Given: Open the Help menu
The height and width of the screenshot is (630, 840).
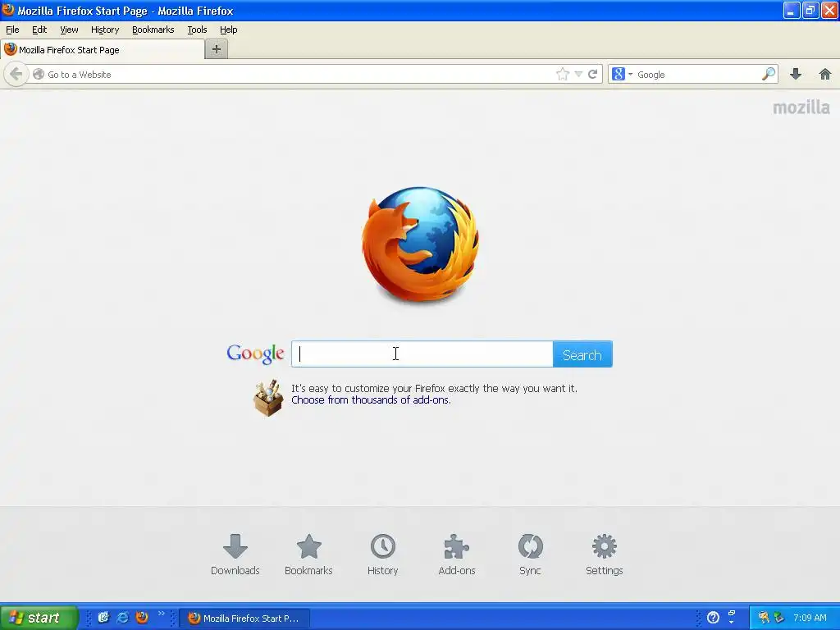Looking at the screenshot, I should (228, 30).
